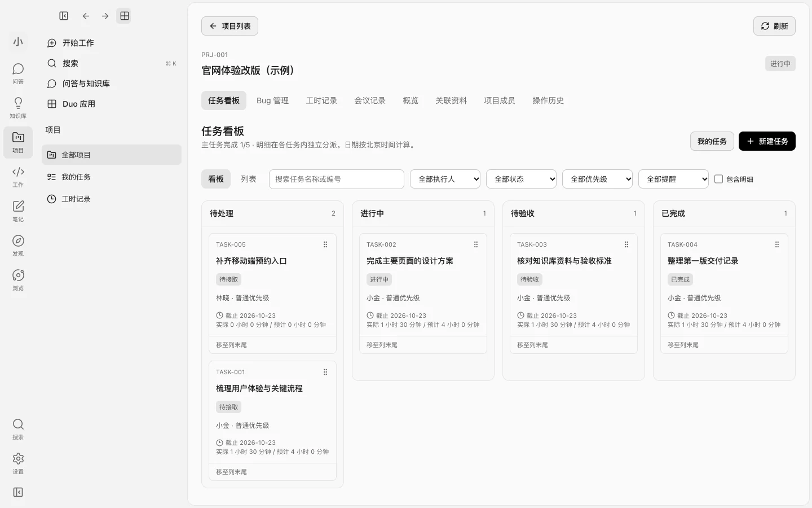The width and height of the screenshot is (812, 508).
Task: Switch to 看板 view toggle
Action: pos(216,179)
